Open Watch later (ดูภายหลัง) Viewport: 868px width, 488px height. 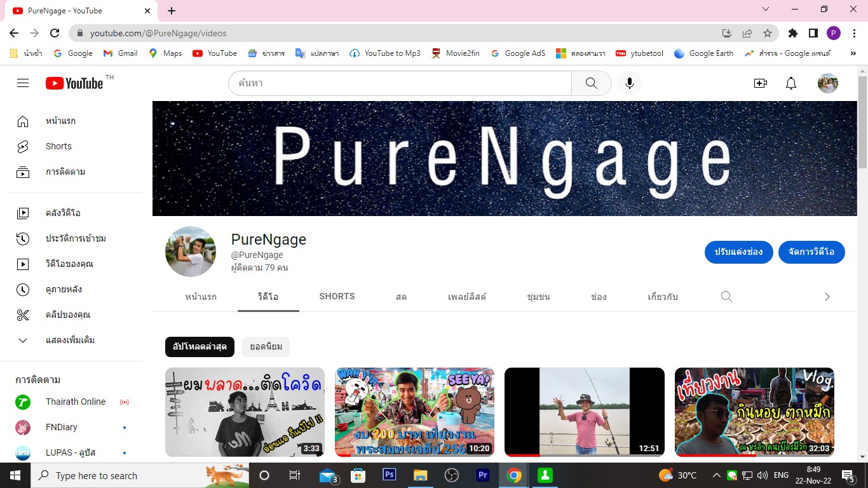tap(75, 289)
